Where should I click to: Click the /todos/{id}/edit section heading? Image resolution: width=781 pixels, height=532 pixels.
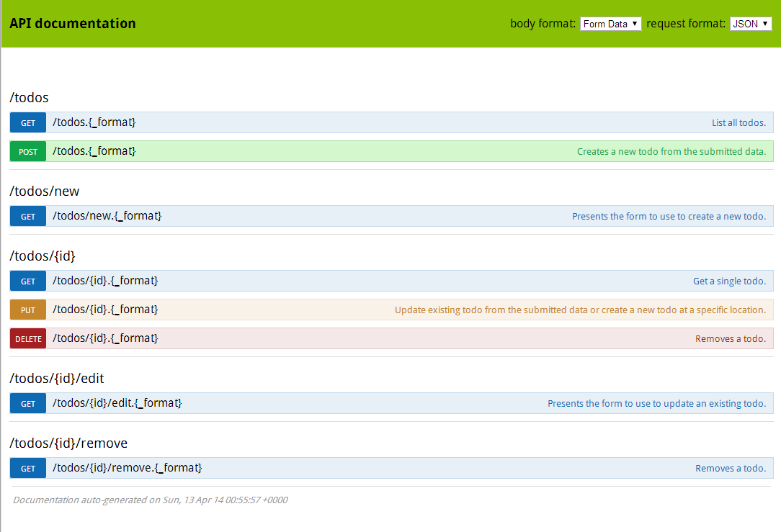pyautogui.click(x=57, y=378)
